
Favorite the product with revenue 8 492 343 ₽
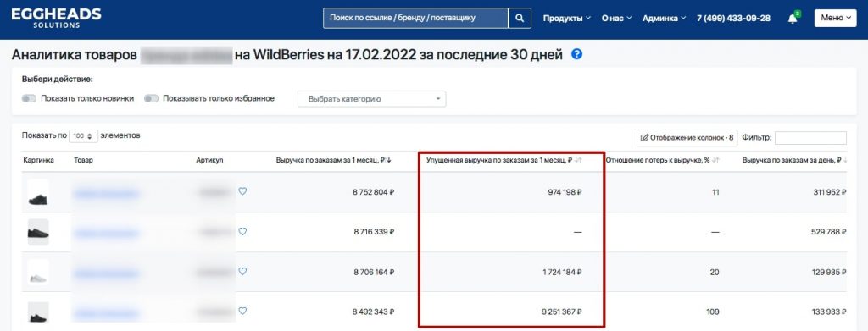pyautogui.click(x=242, y=312)
